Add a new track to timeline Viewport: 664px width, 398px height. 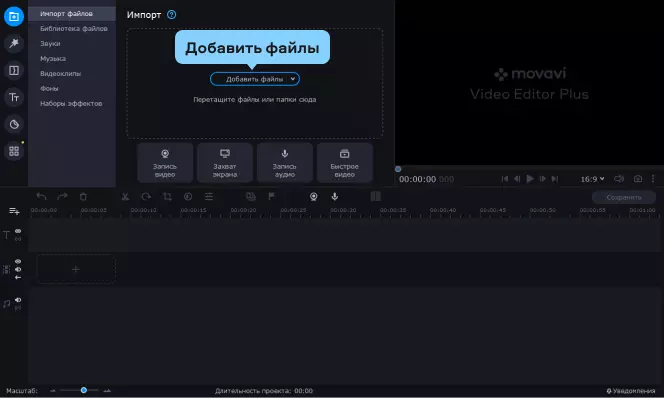point(14,211)
